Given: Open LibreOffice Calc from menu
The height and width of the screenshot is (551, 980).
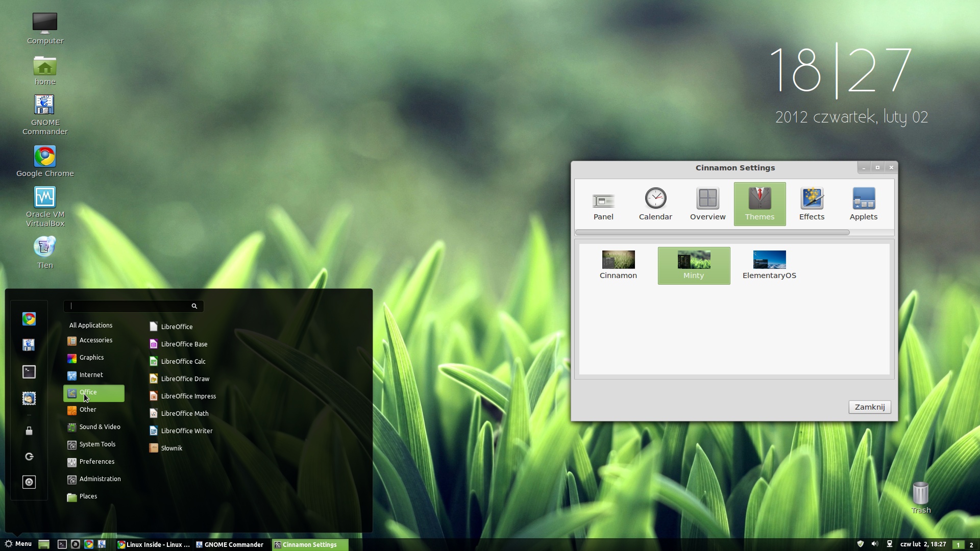Looking at the screenshot, I should coord(183,361).
